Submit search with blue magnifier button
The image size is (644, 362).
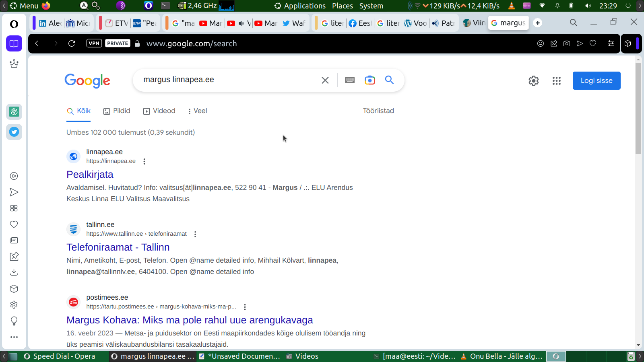coord(389,80)
